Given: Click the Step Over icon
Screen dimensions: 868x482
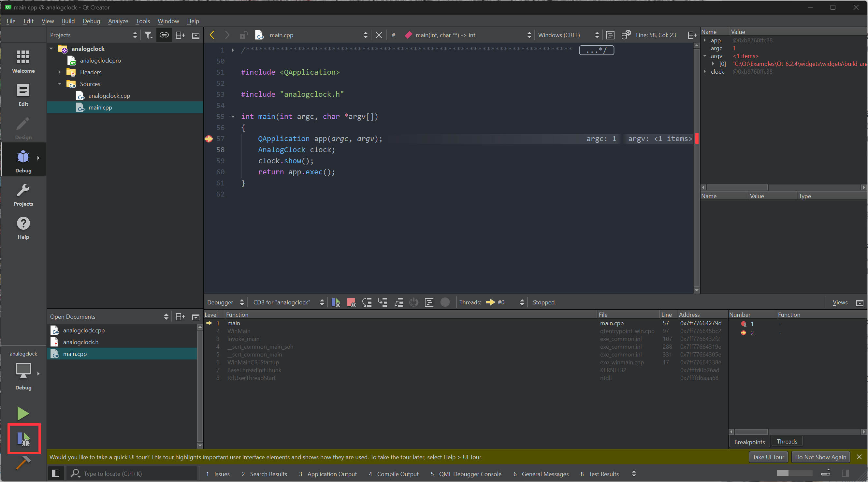Looking at the screenshot, I should [x=367, y=302].
